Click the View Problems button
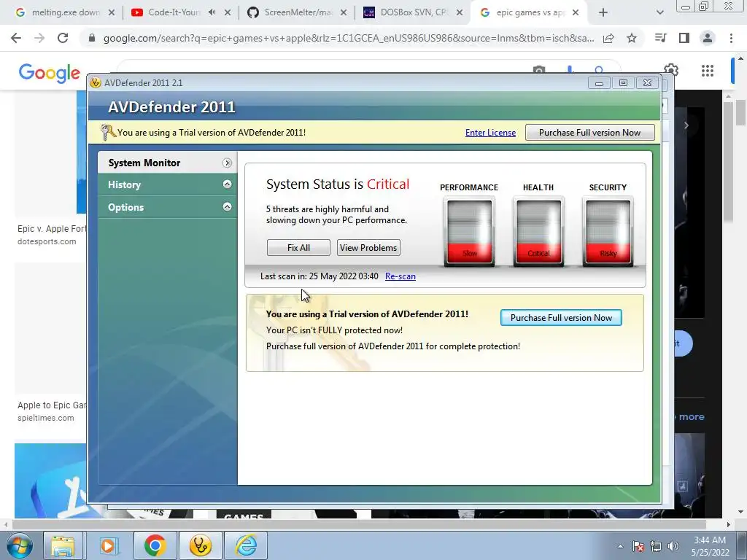This screenshot has height=560, width=747. point(368,248)
